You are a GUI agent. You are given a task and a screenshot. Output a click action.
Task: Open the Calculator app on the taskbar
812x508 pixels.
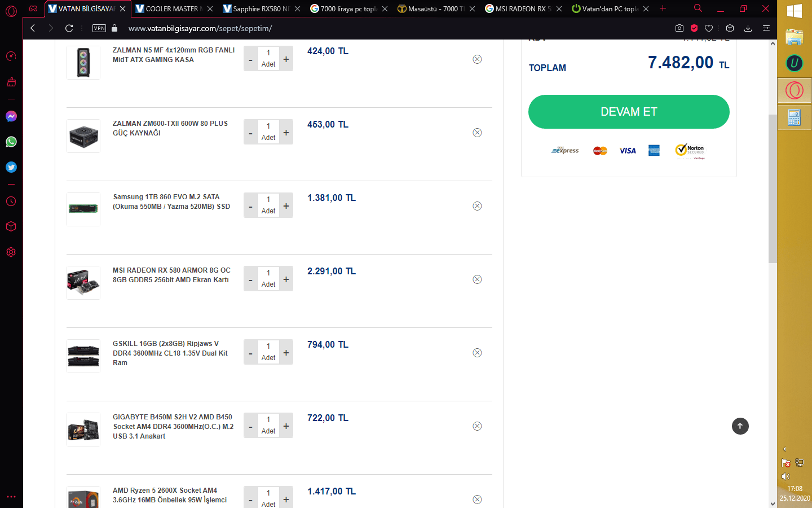795,117
